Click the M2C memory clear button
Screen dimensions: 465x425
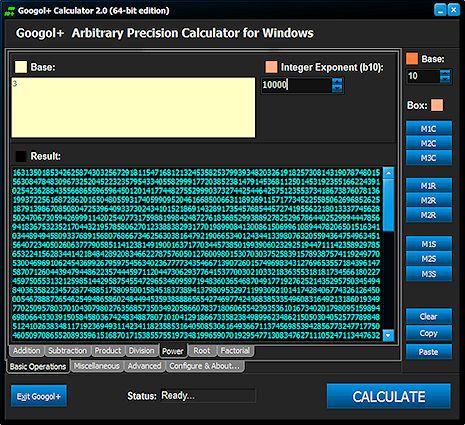click(429, 143)
